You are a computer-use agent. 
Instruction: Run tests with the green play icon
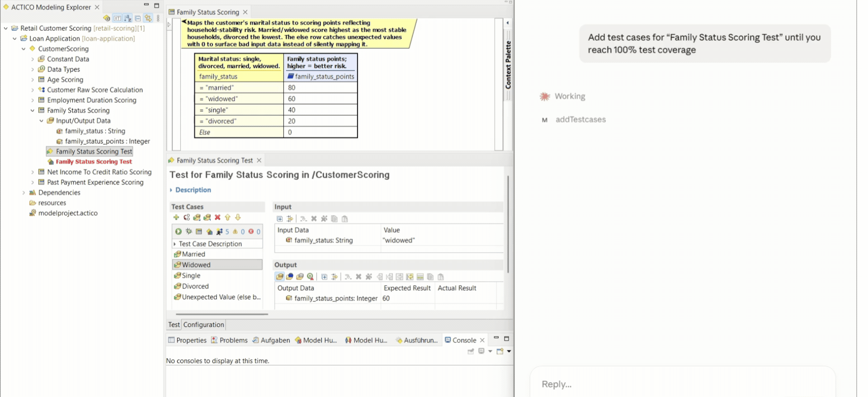tap(179, 232)
